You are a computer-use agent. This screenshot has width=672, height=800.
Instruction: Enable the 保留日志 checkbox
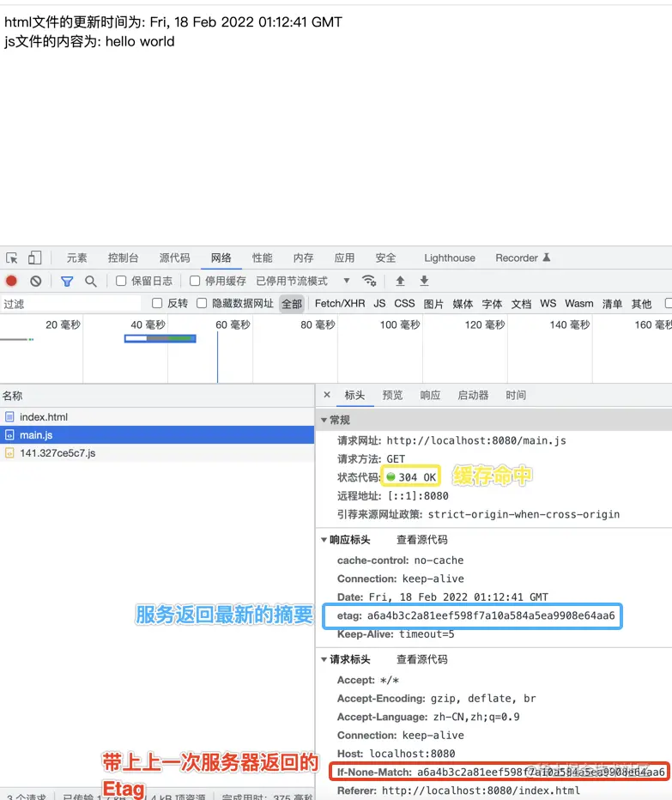121,281
